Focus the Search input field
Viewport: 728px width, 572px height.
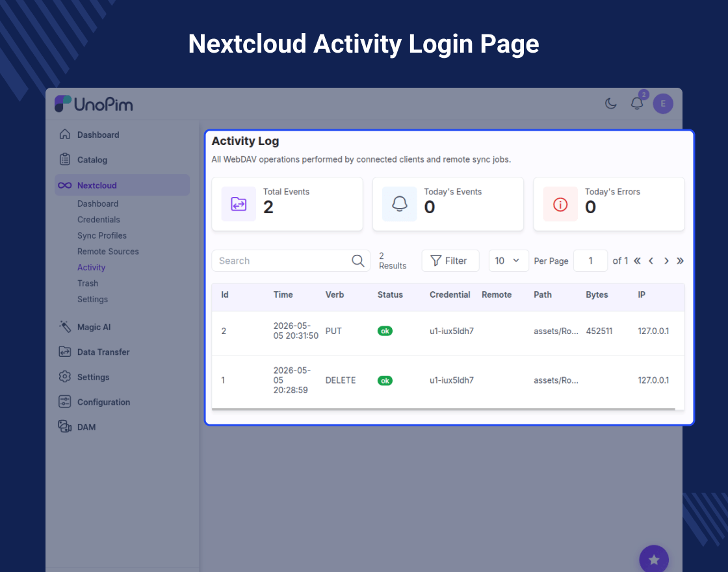point(291,261)
